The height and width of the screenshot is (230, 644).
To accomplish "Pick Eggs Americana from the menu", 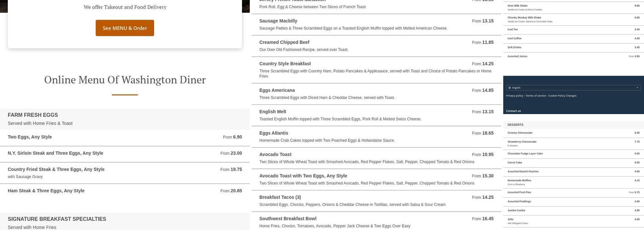I will [x=277, y=91].
